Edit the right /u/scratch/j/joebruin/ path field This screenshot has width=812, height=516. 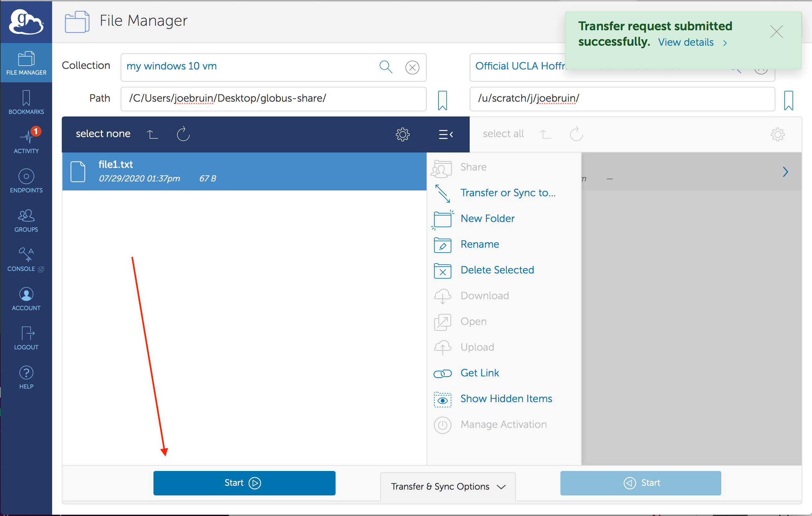[x=622, y=99]
